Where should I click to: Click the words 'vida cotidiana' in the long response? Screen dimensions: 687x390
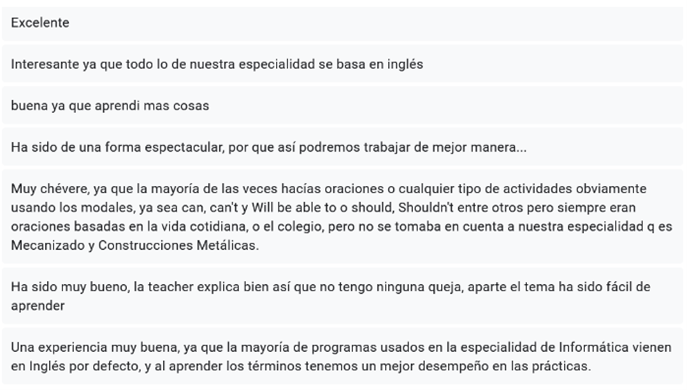[x=191, y=227]
